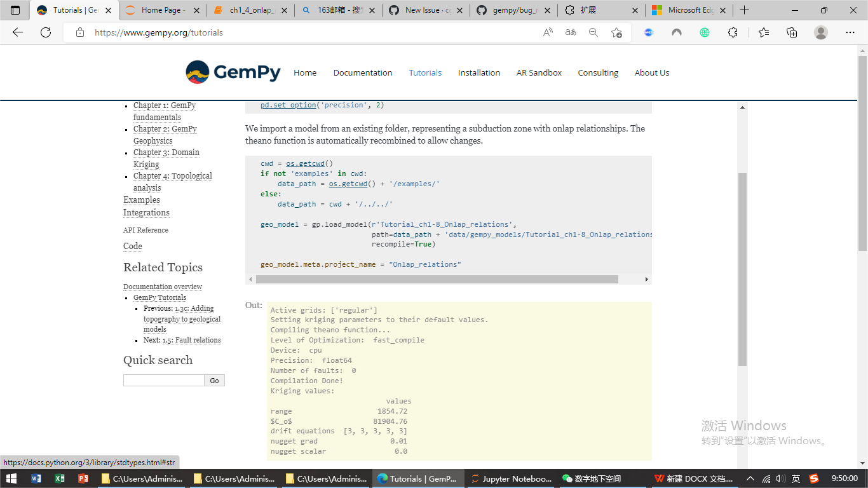Follow the Next: 1.5 Fault relations link
Image resolution: width=868 pixels, height=488 pixels.
tap(192, 340)
